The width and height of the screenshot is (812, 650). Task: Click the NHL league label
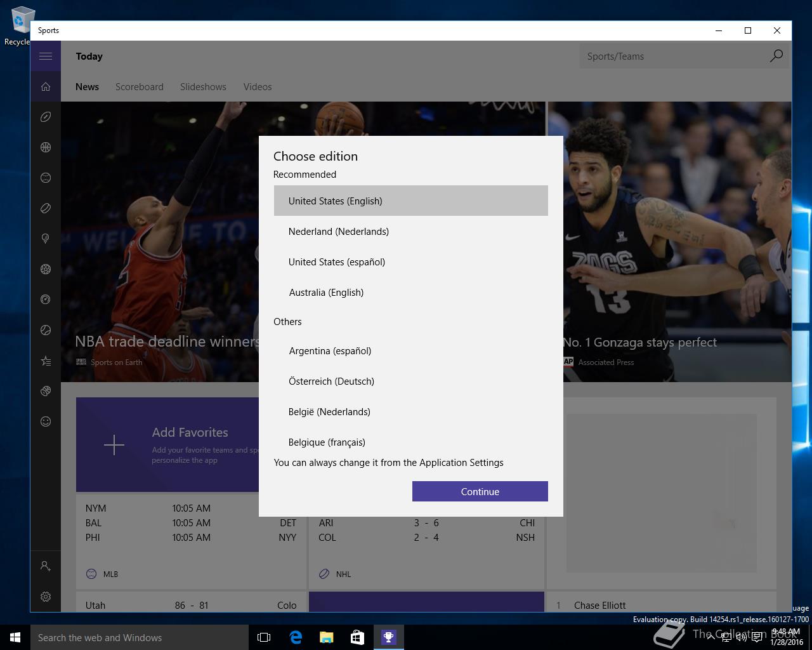343,574
